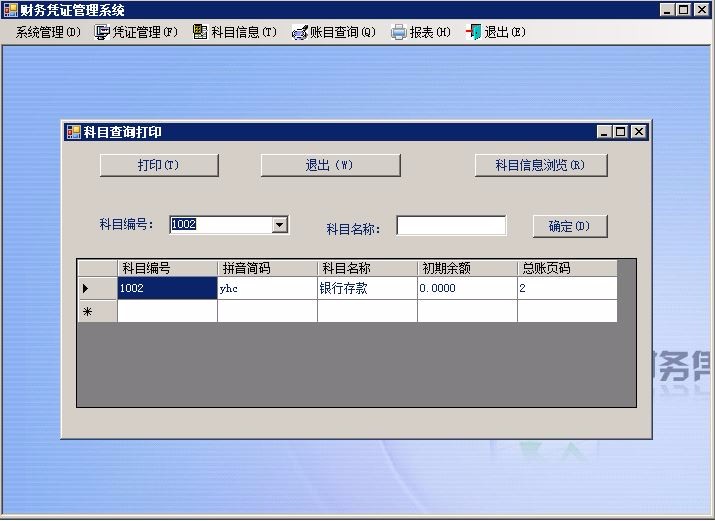The height and width of the screenshot is (521, 715).
Task: Click the 科目编号 column header
Action: tap(167, 268)
